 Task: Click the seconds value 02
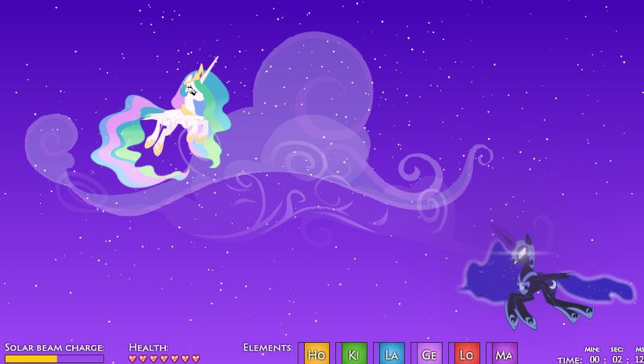pyautogui.click(x=617, y=359)
